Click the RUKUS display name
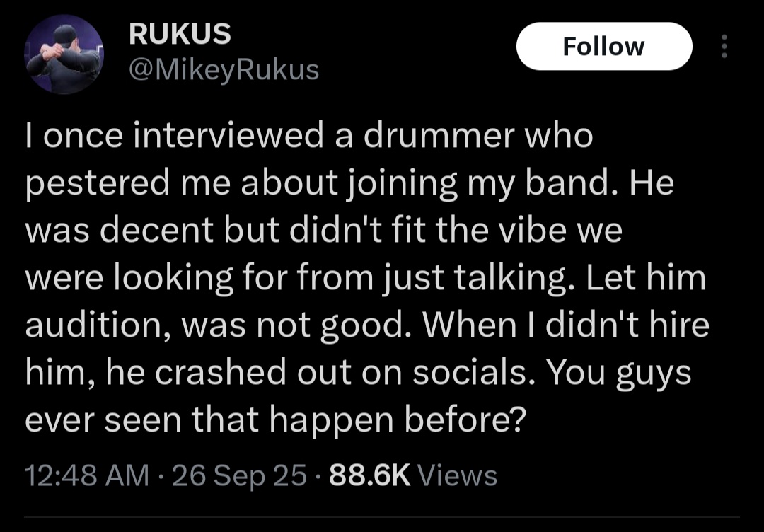764x532 pixels. coord(180,34)
